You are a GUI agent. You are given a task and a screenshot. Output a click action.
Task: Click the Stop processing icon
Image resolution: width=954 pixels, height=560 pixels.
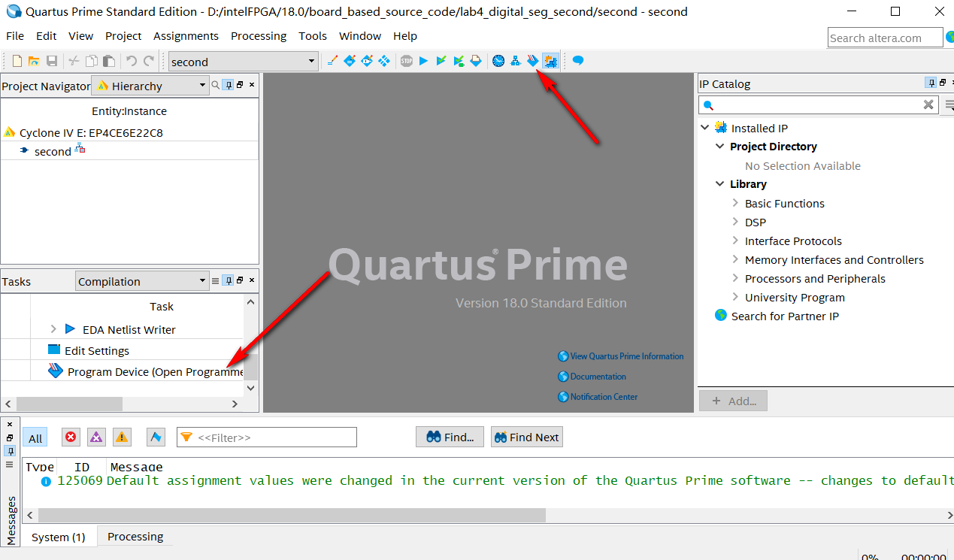(x=406, y=60)
